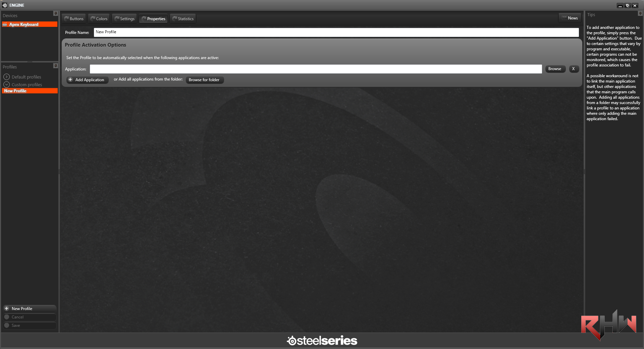This screenshot has height=349, width=644.
Task: Click the Profile Name input field
Action: click(x=336, y=32)
